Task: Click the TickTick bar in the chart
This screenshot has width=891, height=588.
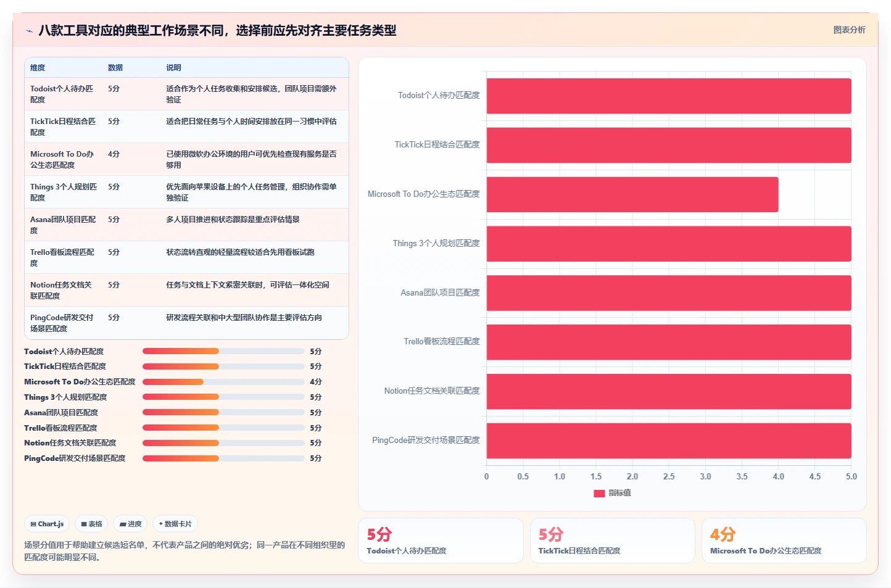Action: (x=669, y=145)
